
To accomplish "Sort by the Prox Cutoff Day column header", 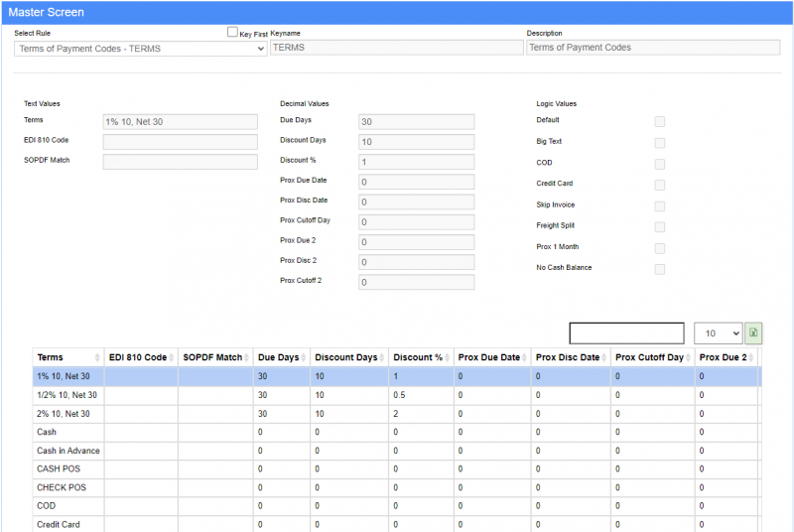I will (649, 357).
